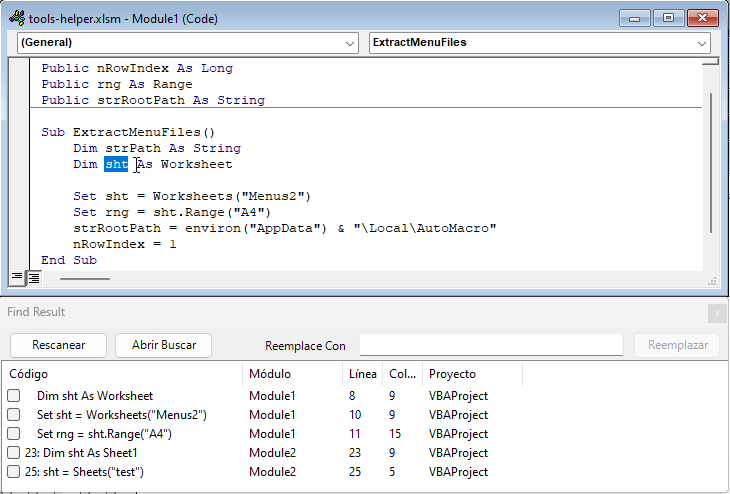Check the 'Set rng = sht.Range("A4")' checkbox
The height and width of the screenshot is (494, 730).
(x=14, y=434)
